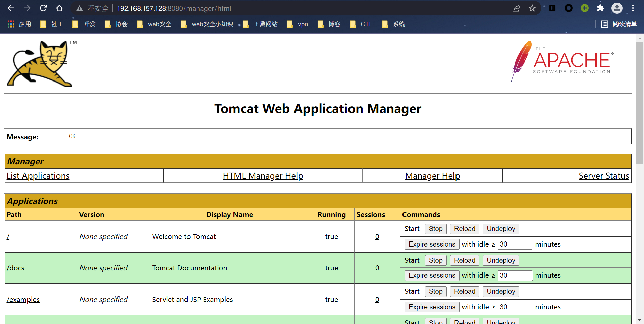644x324 pixels.
Task: Open the 应用 apps shortcut
Action: [x=19, y=24]
